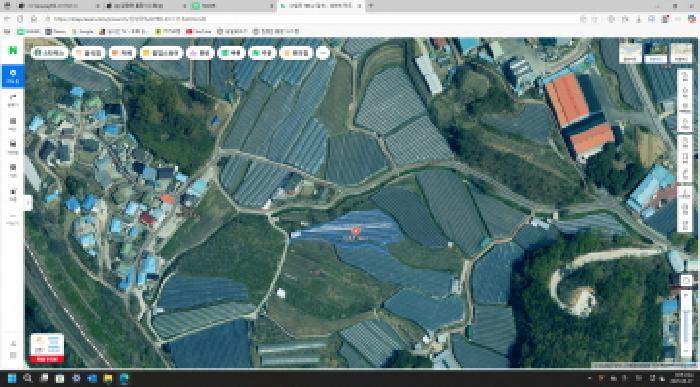Switch to the first browser tab
The image size is (700, 387).
pos(58,6)
